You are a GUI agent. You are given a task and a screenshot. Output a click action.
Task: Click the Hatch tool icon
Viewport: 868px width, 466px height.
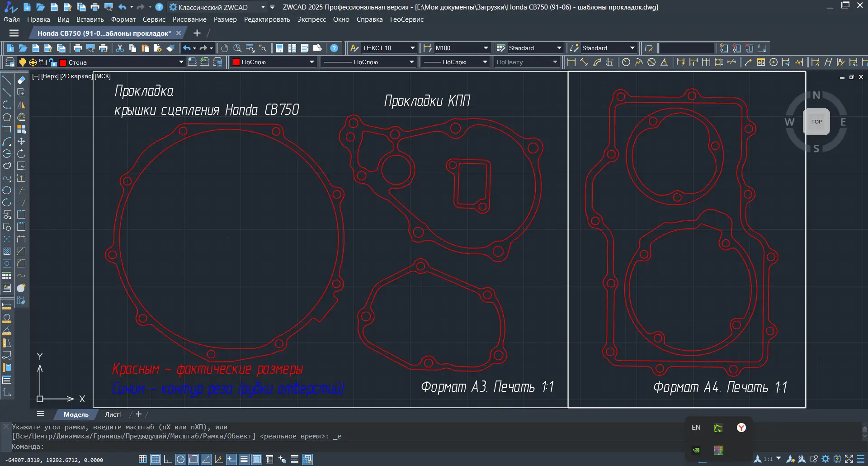coord(7,251)
